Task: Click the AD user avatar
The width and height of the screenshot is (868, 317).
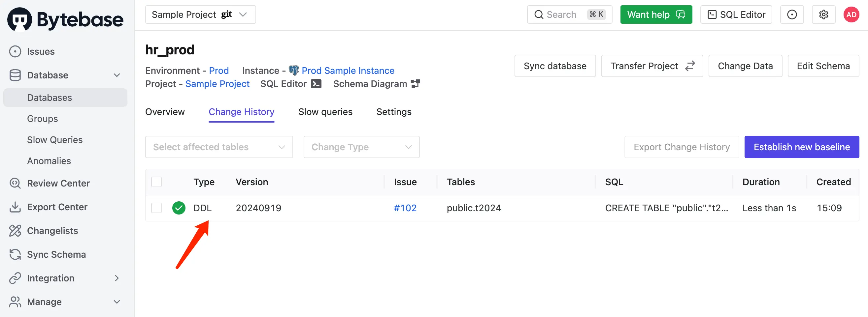Action: point(851,14)
